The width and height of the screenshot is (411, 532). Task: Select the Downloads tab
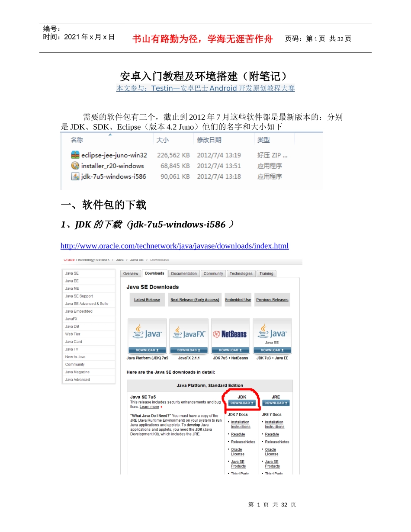(154, 273)
